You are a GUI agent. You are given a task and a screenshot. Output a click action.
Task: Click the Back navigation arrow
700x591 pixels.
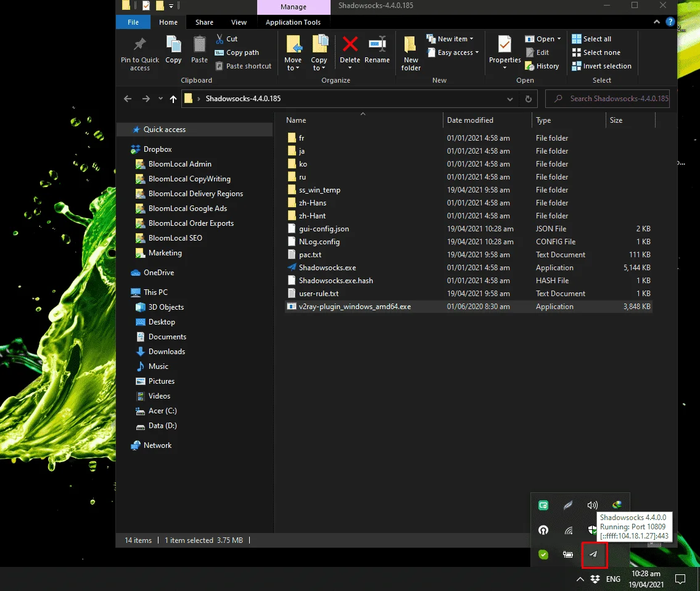click(x=128, y=99)
